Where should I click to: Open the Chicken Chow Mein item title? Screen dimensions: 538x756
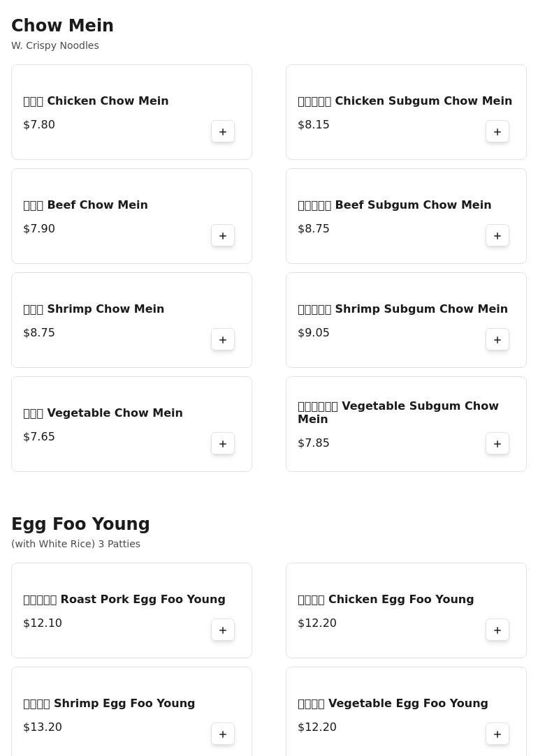tap(107, 101)
